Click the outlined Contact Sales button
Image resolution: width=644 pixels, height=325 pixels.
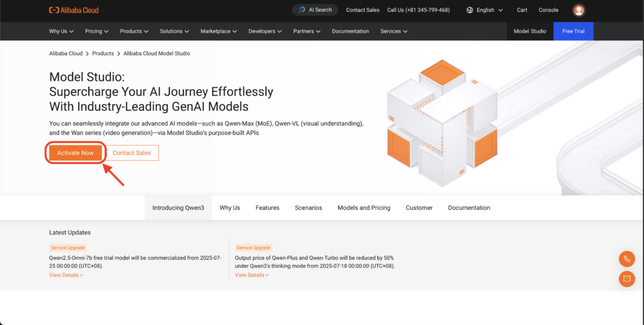click(x=132, y=152)
